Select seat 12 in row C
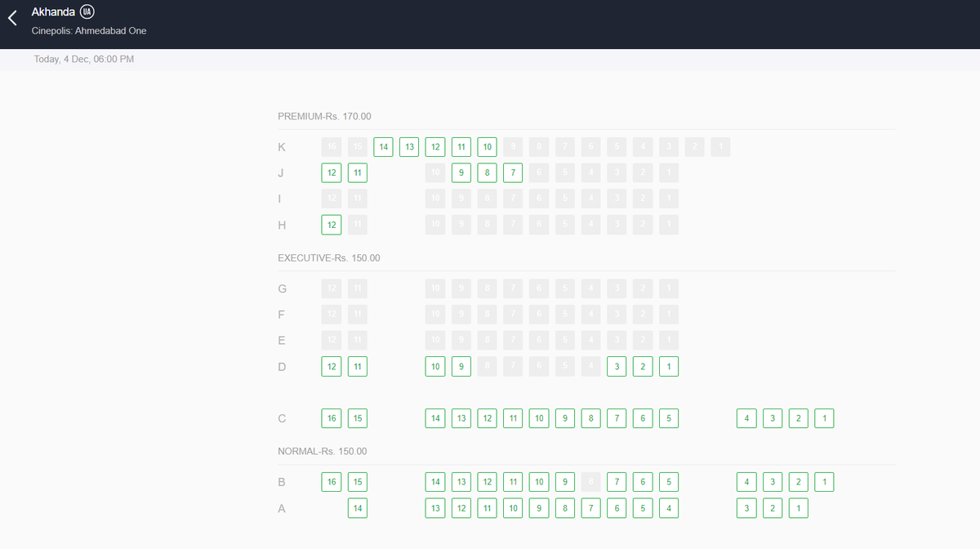The height and width of the screenshot is (549, 980). coord(488,418)
